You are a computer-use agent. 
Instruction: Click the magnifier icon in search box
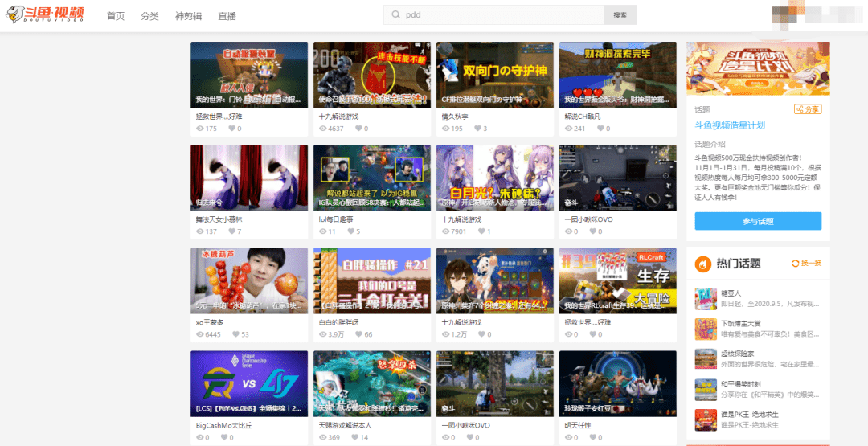click(x=395, y=15)
